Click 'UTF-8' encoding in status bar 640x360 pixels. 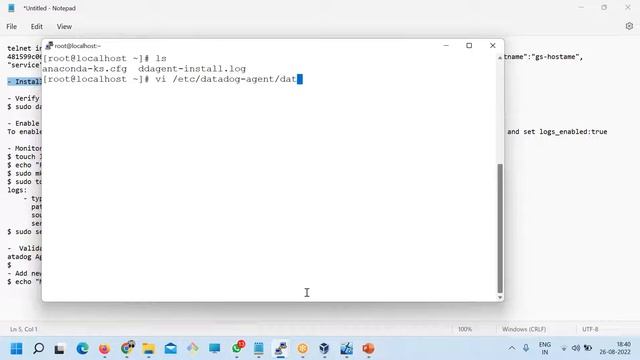[x=590, y=329]
